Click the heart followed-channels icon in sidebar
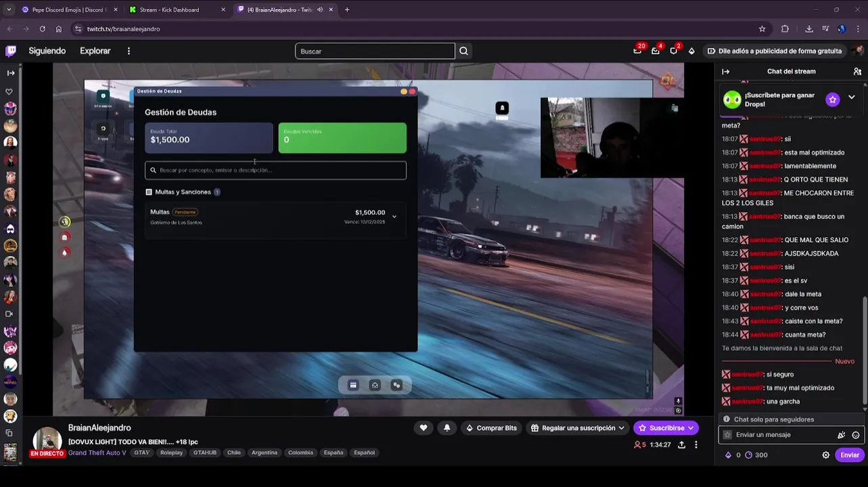 click(9, 91)
